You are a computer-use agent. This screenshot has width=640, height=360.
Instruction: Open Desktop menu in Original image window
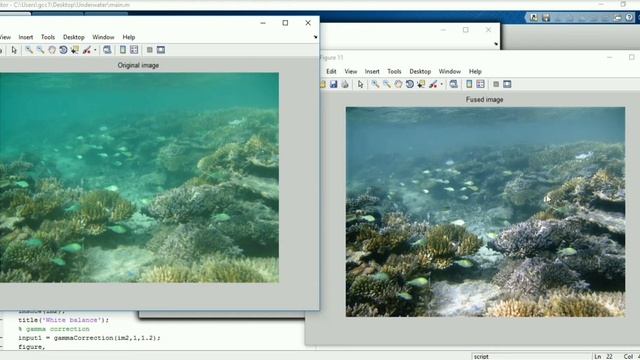coord(73,37)
